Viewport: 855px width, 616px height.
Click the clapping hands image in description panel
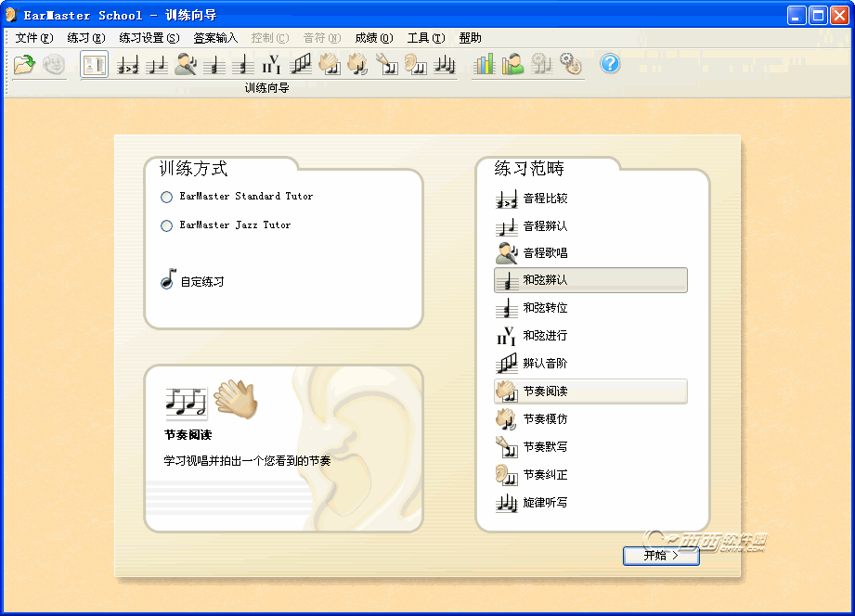(236, 399)
